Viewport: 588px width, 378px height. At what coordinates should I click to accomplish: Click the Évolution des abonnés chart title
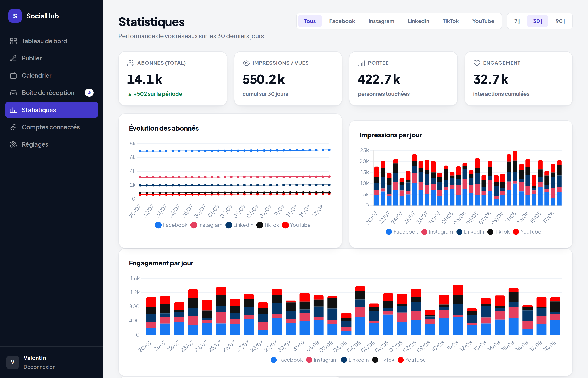click(164, 128)
